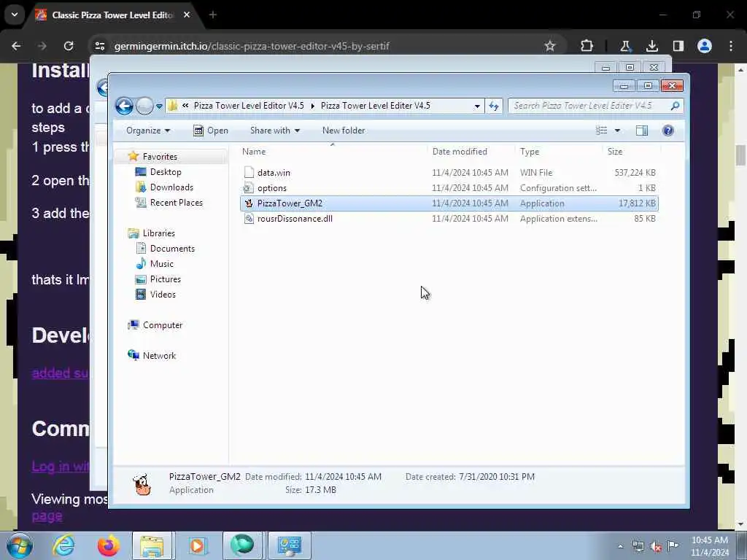Click New folder button
Viewport: 747px width, 560px height.
click(344, 131)
